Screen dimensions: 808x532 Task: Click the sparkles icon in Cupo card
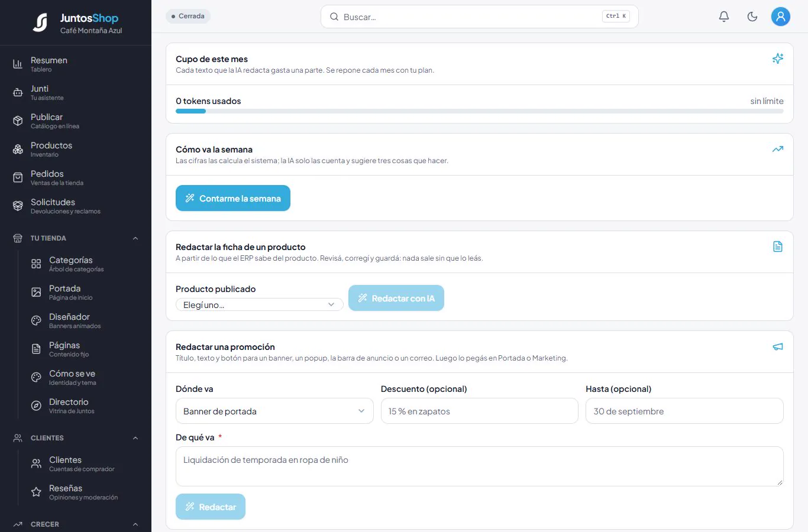(x=778, y=59)
